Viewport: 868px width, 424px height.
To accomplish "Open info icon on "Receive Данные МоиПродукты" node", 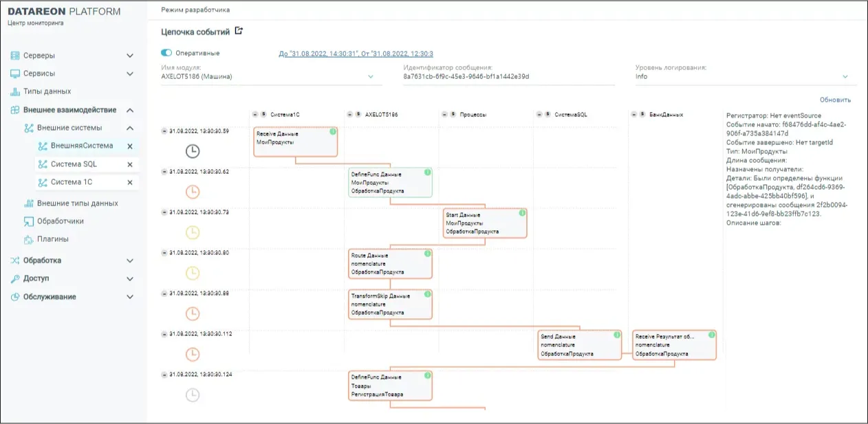I will [x=332, y=130].
